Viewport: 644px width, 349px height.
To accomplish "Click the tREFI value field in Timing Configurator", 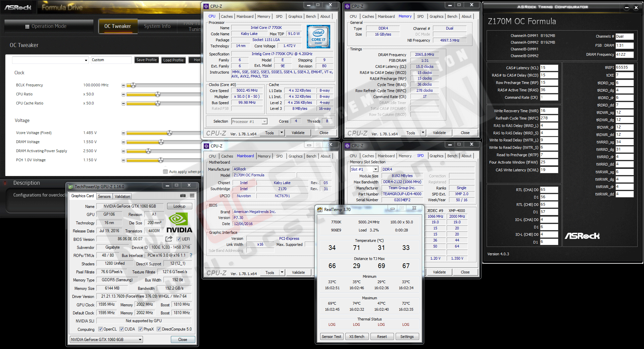I will (x=625, y=68).
